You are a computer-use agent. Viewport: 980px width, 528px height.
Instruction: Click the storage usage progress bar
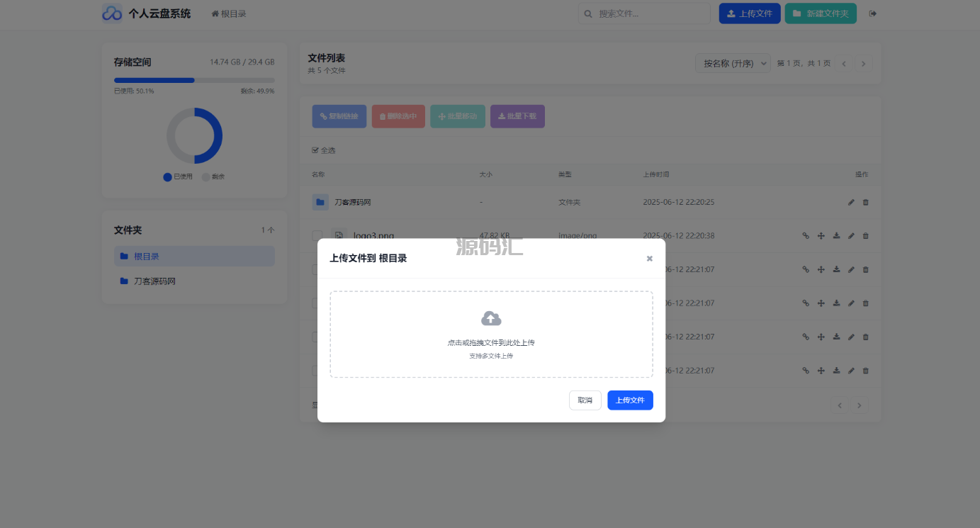point(194,80)
